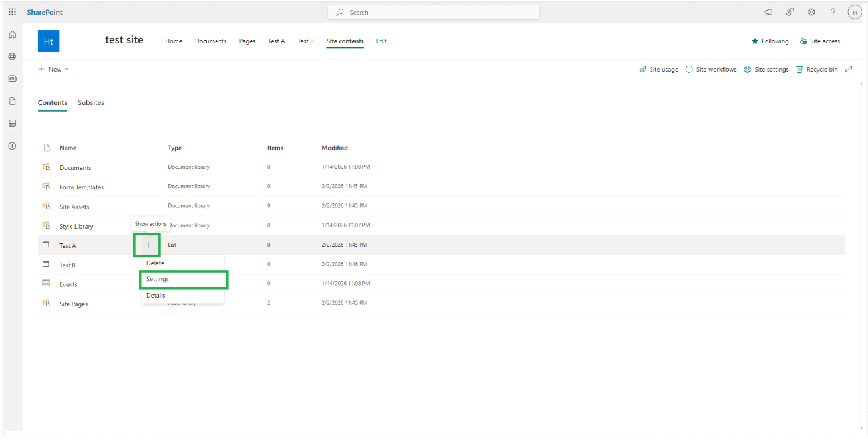Click the Ht site logo tile
This screenshot has width=868, height=440.
49,41
